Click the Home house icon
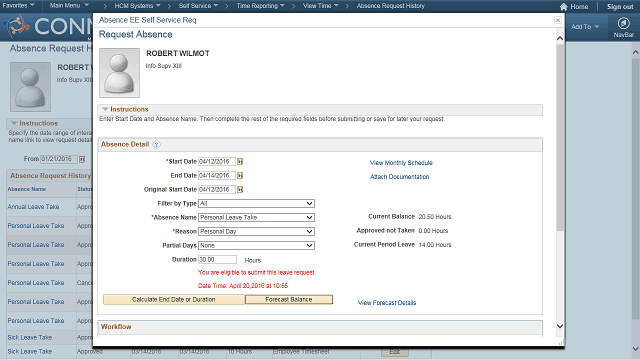This screenshot has width=640, height=360. pyautogui.click(x=564, y=7)
